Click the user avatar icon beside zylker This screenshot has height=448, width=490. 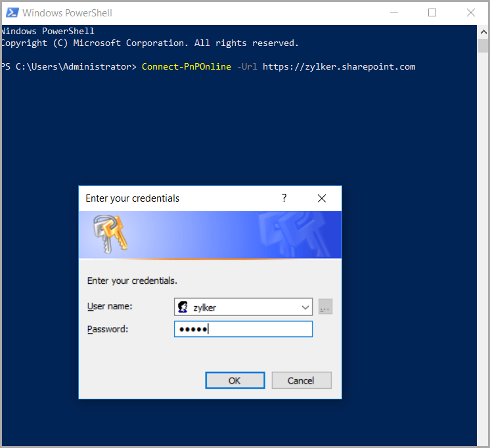[x=183, y=307]
